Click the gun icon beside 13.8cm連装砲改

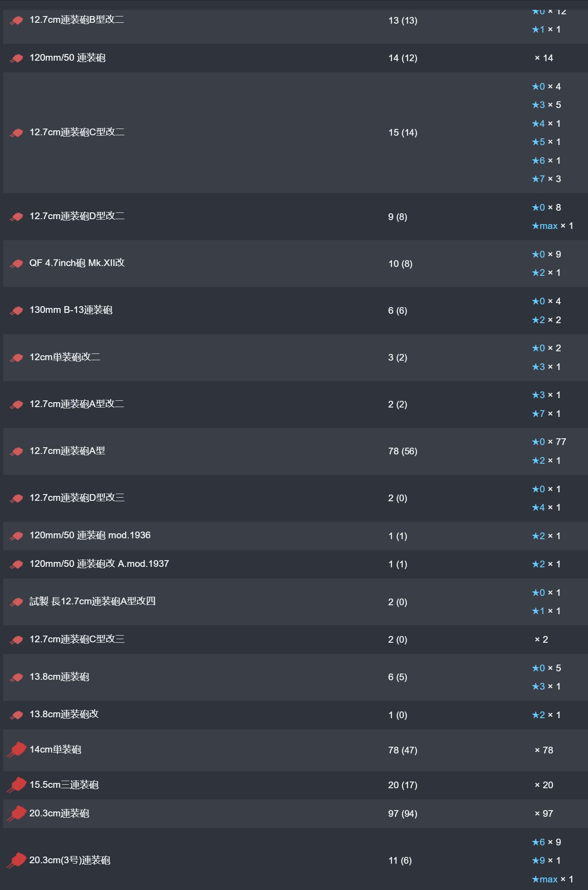tap(17, 715)
